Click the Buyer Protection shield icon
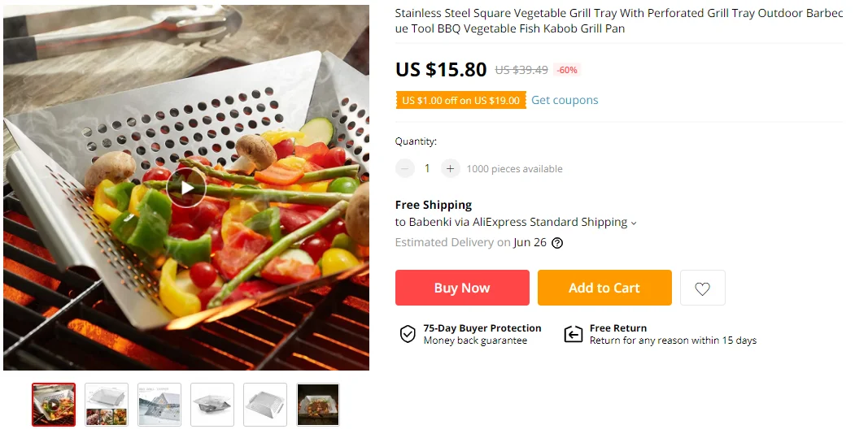The height and width of the screenshot is (438, 868). [x=408, y=334]
